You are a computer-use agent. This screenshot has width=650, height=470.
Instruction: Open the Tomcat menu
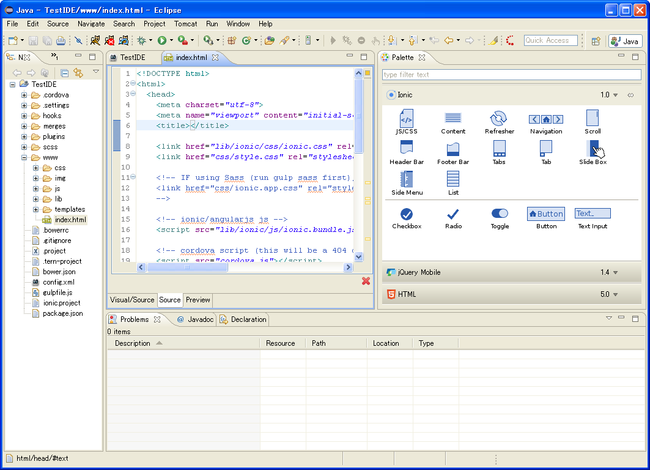point(185,24)
